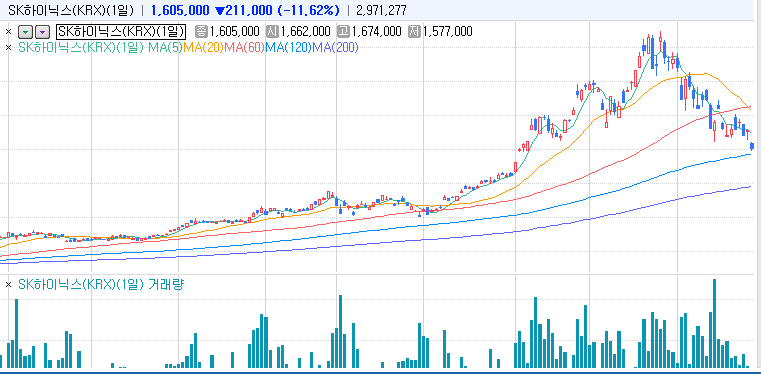Click the 종 closing price icon
The width and height of the screenshot is (761, 375).
pos(201,32)
